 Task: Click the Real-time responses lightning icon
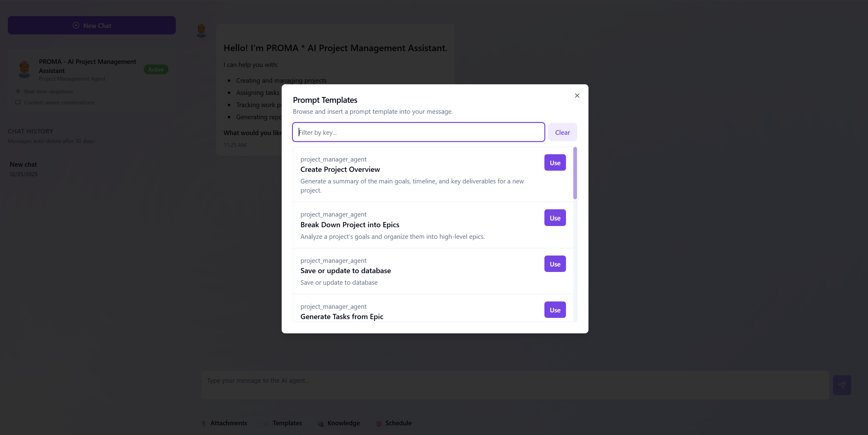[18, 91]
